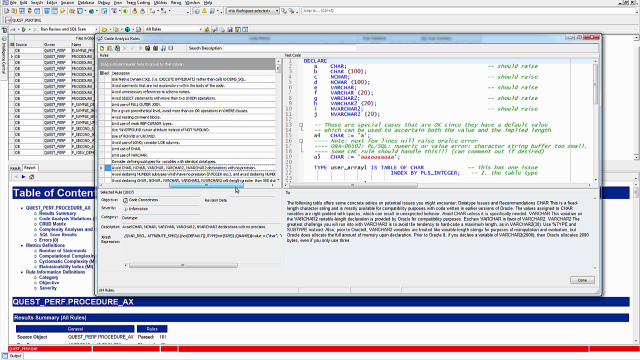The image size is (640, 360).
Task: Open the Run Review and SQL Scan dropdown
Action: [96, 29]
